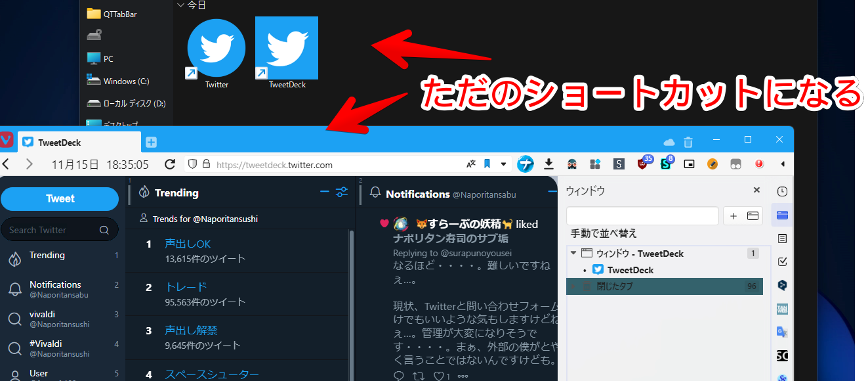Collapse Trending column with minus icon
Image resolution: width=868 pixels, height=381 pixels.
(x=324, y=192)
